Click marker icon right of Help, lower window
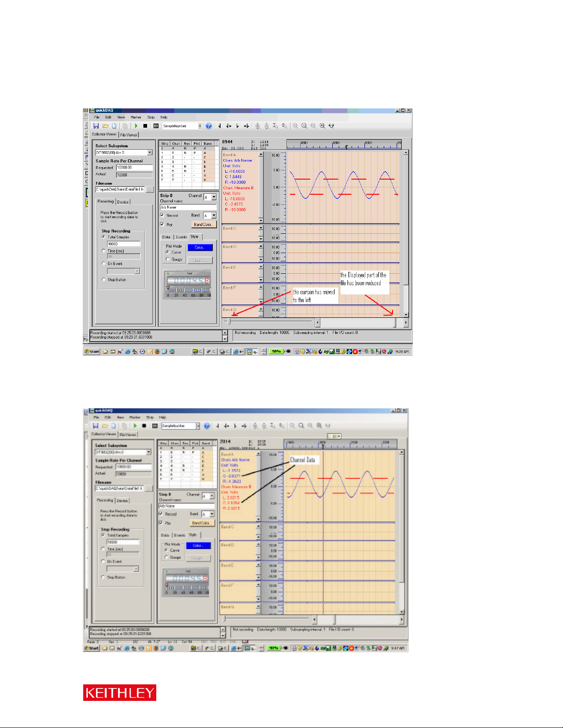 (x=218, y=426)
